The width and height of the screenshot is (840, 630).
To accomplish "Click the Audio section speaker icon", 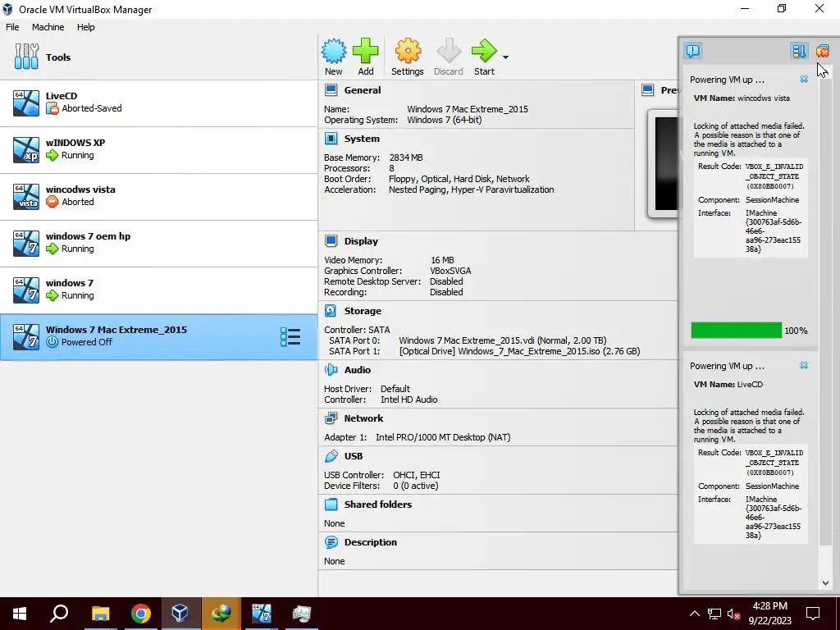I will [x=331, y=370].
